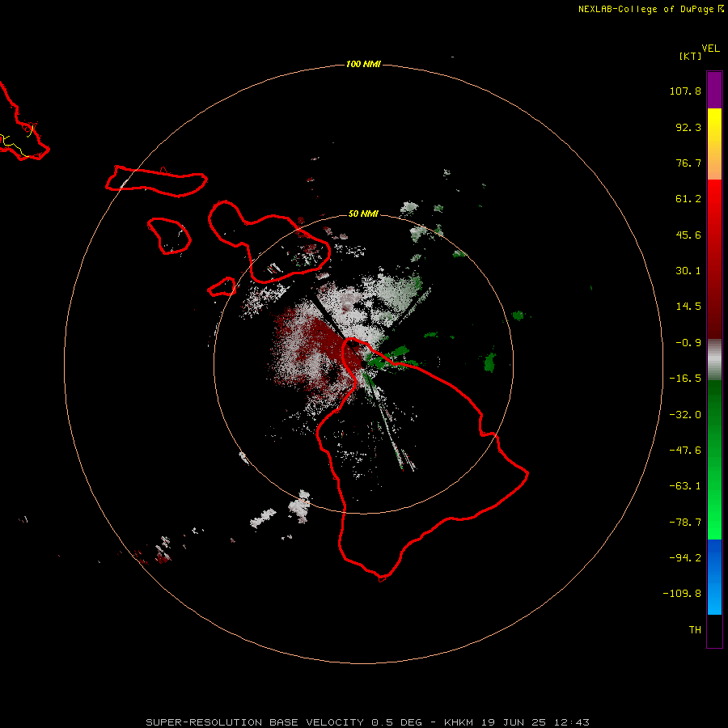Select the -32.0 scale value

click(685, 415)
